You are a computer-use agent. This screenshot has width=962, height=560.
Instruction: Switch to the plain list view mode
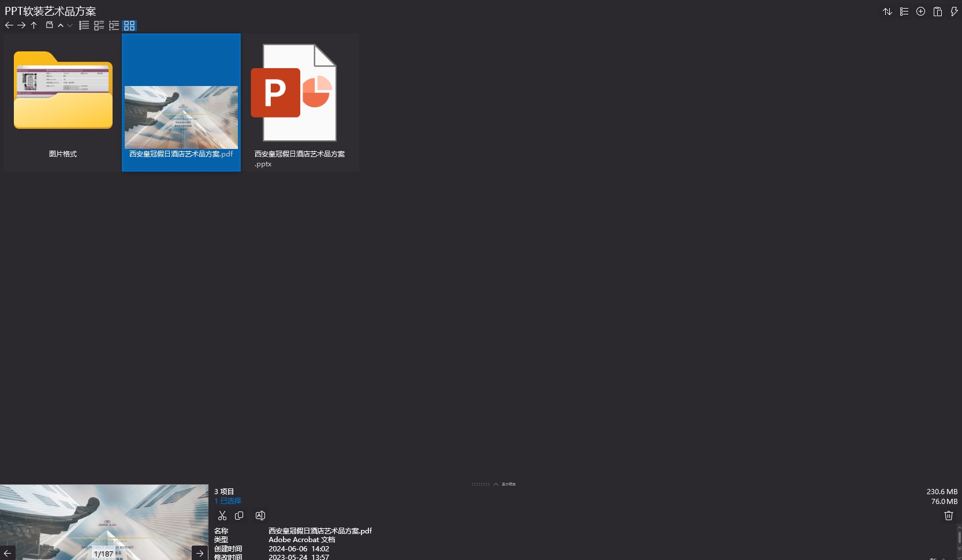(x=84, y=25)
